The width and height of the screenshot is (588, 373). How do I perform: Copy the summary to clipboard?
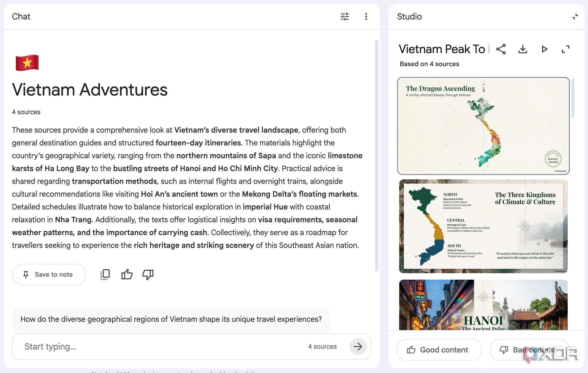(x=105, y=274)
